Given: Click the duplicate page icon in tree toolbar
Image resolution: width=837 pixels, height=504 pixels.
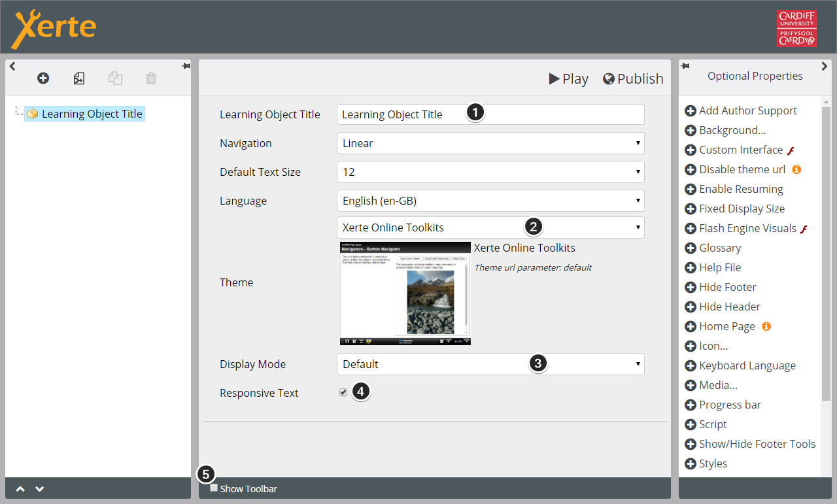Looking at the screenshot, I should click(79, 78).
